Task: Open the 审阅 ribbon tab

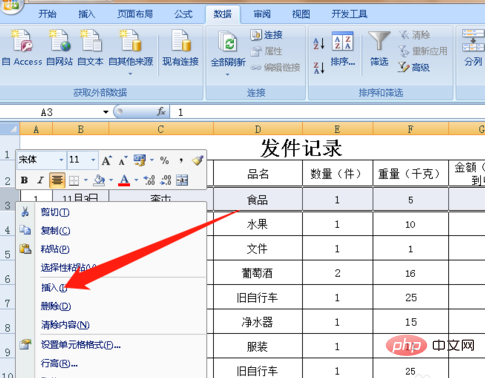Action: (262, 14)
